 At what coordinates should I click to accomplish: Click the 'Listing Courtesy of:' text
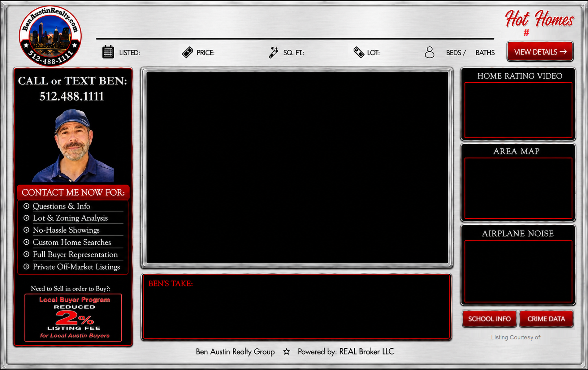click(516, 338)
